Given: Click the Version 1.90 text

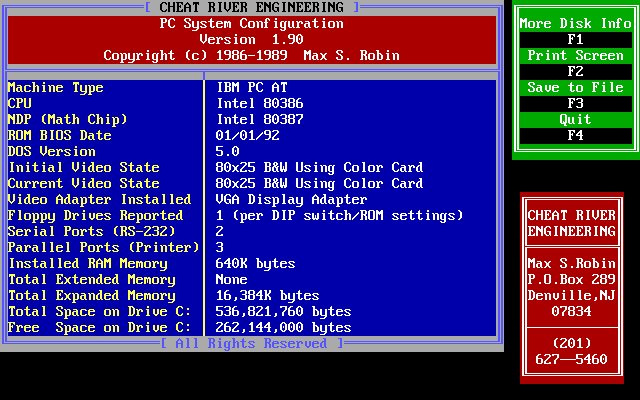Looking at the screenshot, I should [x=251, y=40].
